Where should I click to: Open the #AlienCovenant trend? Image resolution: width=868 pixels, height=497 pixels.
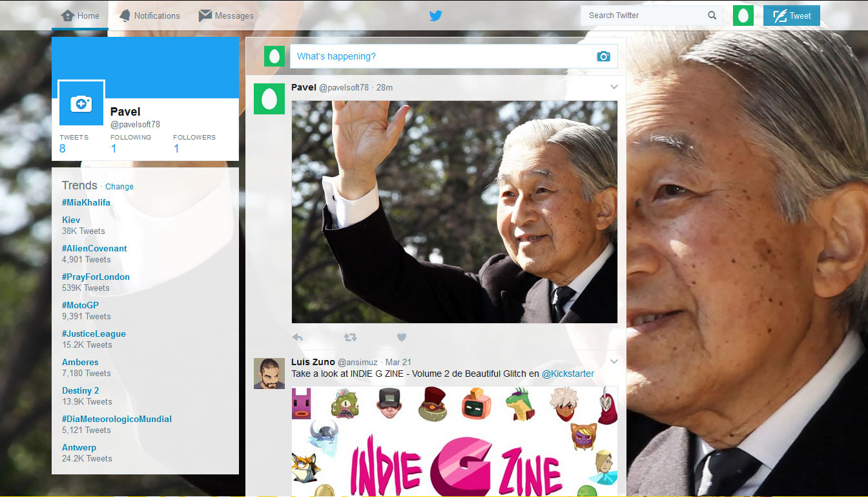[94, 248]
